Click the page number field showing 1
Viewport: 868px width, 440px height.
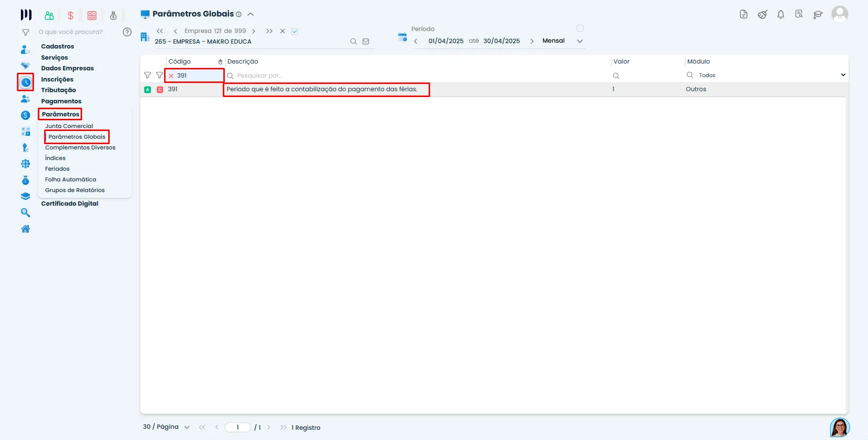[x=238, y=427]
